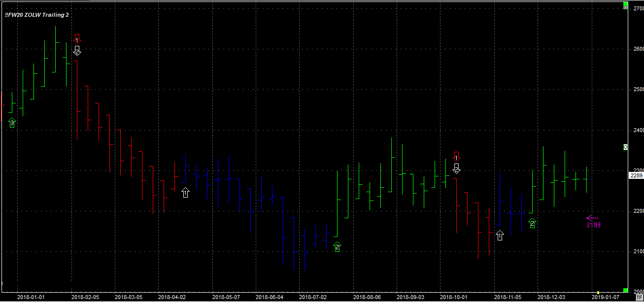Click the chart title FW20 ZOLW Trailing 2
The height and width of the screenshot is (302, 644).
(37, 15)
